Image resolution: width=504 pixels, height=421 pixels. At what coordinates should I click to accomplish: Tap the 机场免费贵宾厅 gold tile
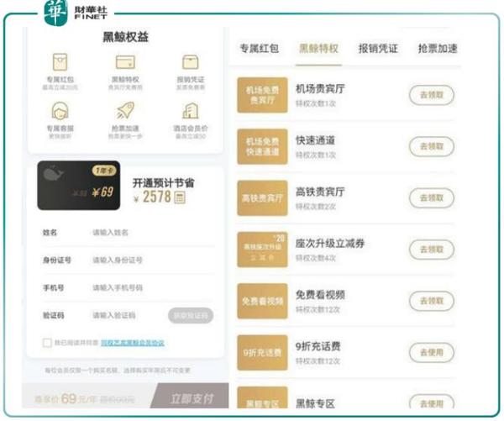point(262,95)
